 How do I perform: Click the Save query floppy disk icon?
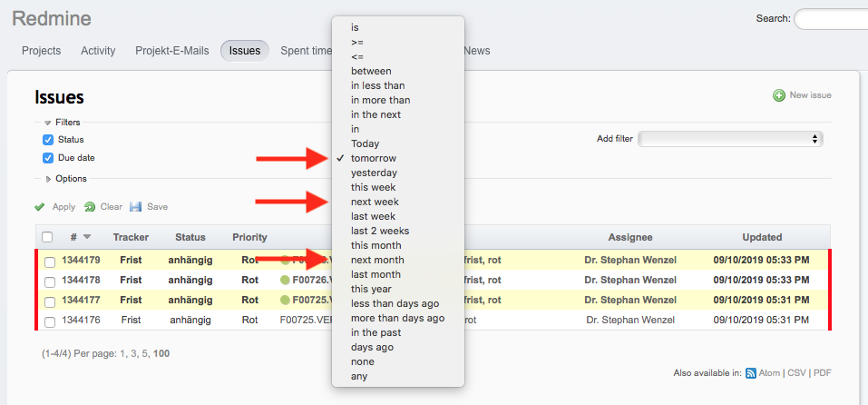[x=136, y=207]
